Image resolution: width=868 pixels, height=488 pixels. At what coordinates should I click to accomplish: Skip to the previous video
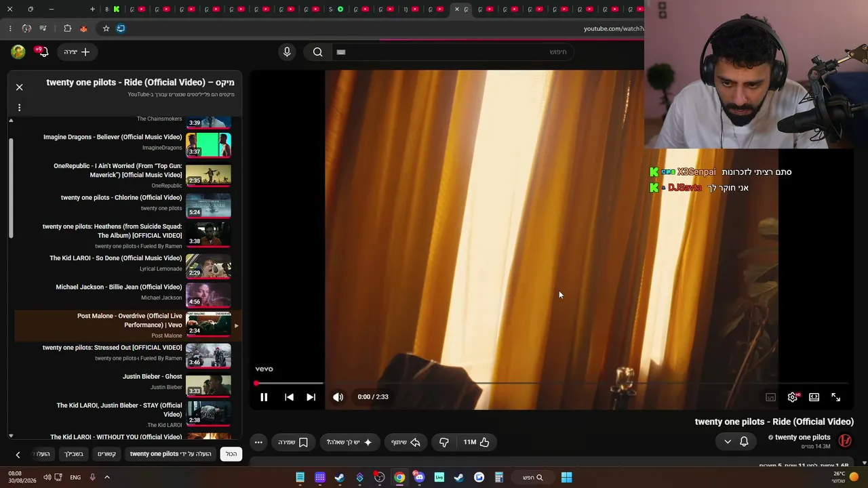click(289, 397)
